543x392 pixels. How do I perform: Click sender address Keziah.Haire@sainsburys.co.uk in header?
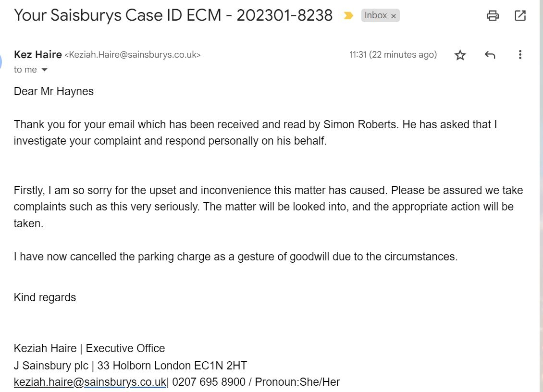click(x=133, y=55)
